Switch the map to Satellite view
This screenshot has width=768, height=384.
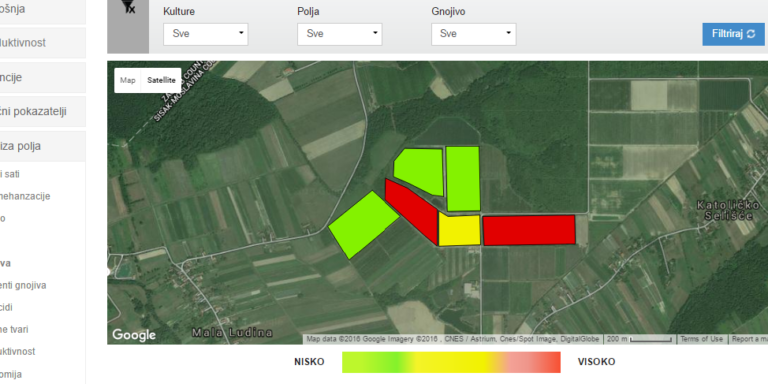click(161, 80)
